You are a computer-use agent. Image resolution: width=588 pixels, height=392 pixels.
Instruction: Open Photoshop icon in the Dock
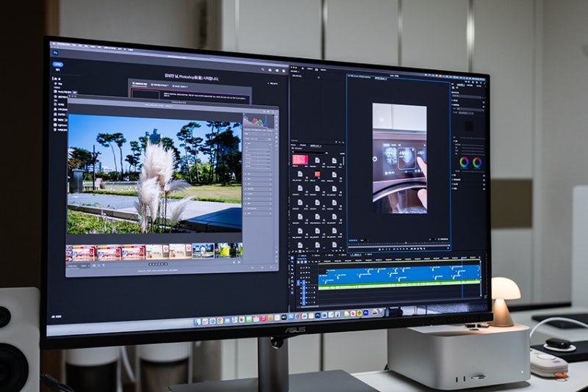click(x=318, y=315)
